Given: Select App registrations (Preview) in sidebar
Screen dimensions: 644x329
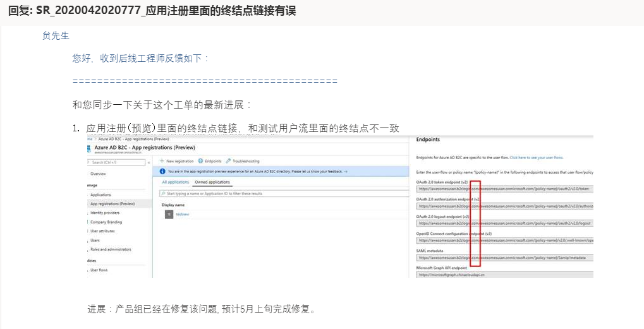Looking at the screenshot, I should (x=112, y=204).
